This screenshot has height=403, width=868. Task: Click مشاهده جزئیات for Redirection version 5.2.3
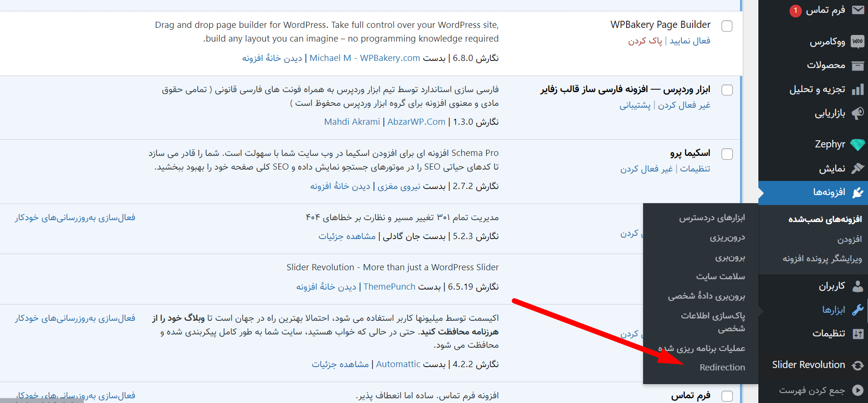pos(347,236)
